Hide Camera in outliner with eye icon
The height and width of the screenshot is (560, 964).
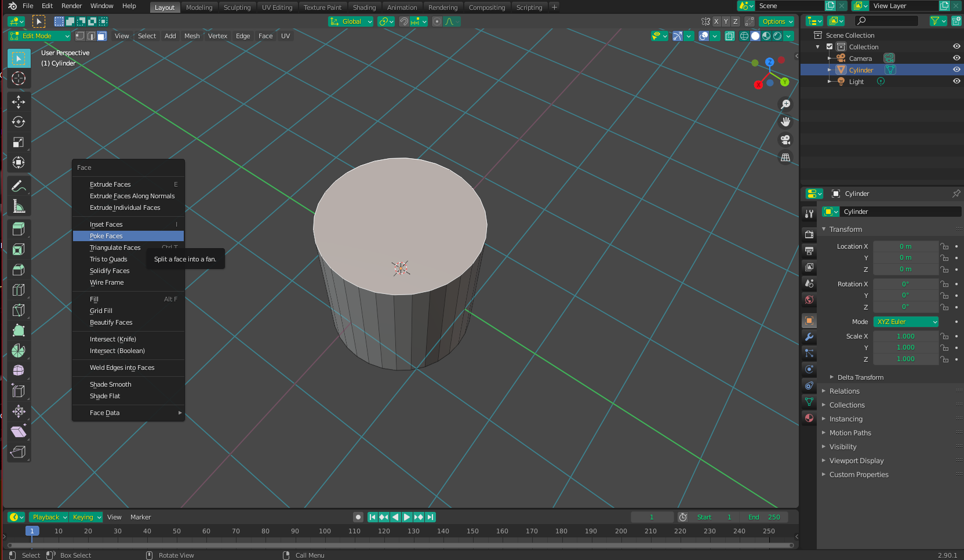pos(956,58)
